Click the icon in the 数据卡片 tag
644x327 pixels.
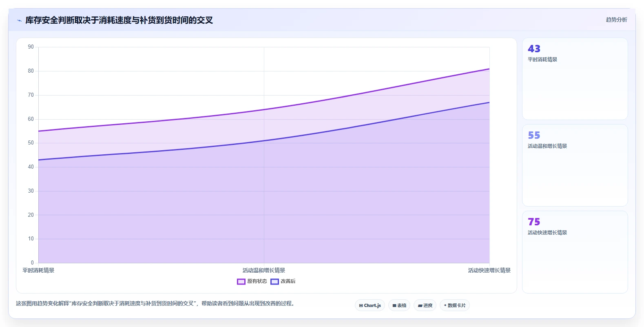pyautogui.click(x=445, y=305)
